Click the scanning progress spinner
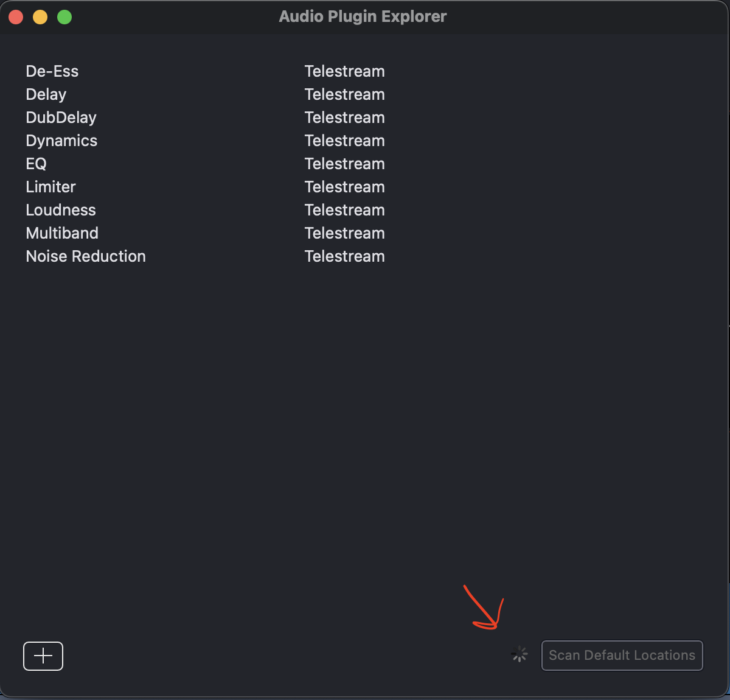730x700 pixels. [520, 655]
